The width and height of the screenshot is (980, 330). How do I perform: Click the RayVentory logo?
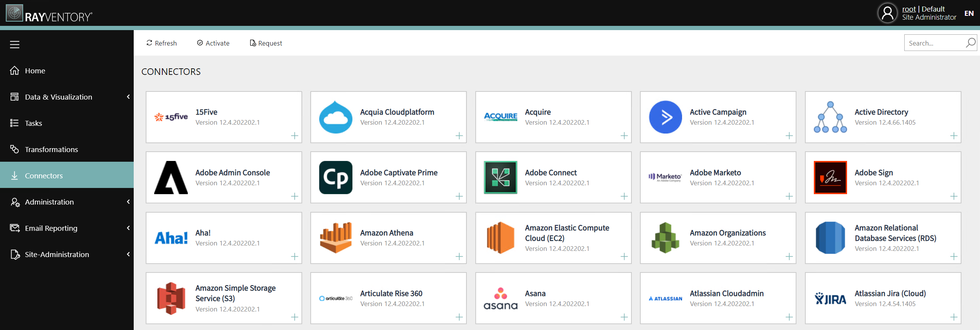click(x=49, y=14)
